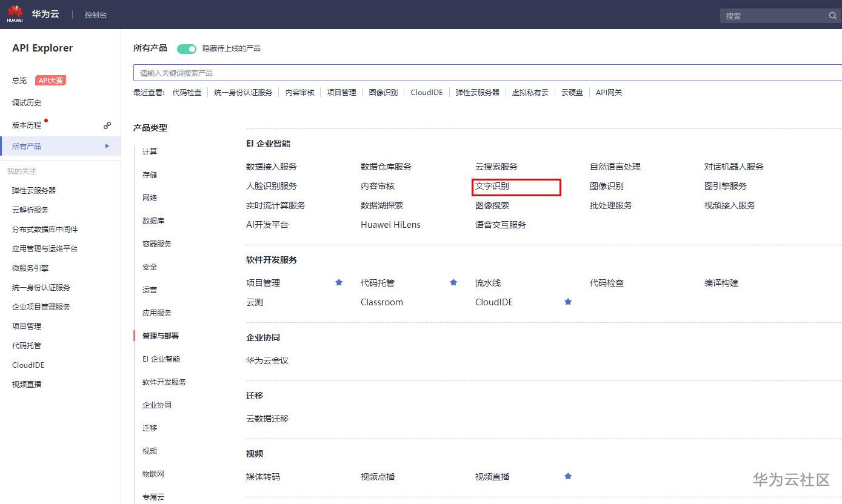
Task: Select 存储 product type
Action: coord(150,174)
